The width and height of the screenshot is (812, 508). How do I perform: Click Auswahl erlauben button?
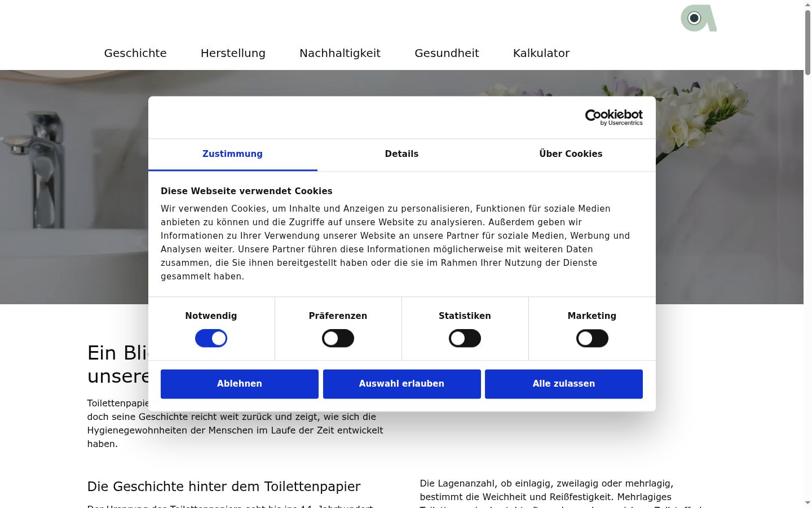coord(402,384)
